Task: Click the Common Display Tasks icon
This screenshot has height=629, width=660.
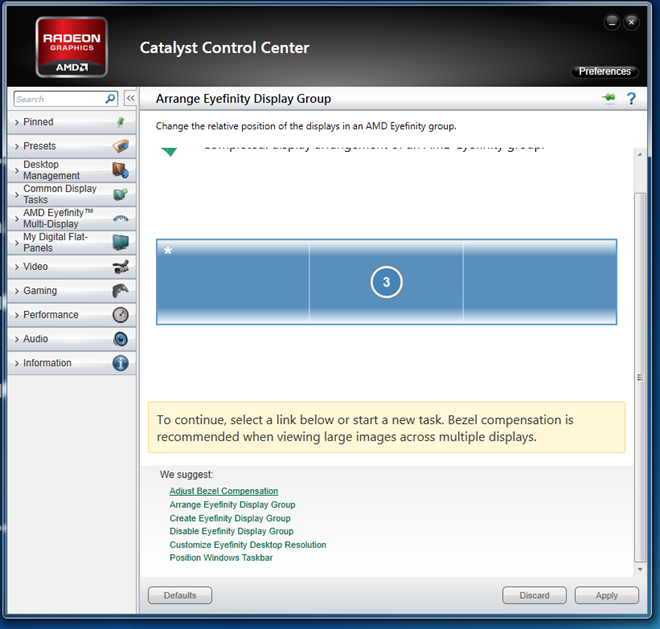Action: tap(120, 194)
